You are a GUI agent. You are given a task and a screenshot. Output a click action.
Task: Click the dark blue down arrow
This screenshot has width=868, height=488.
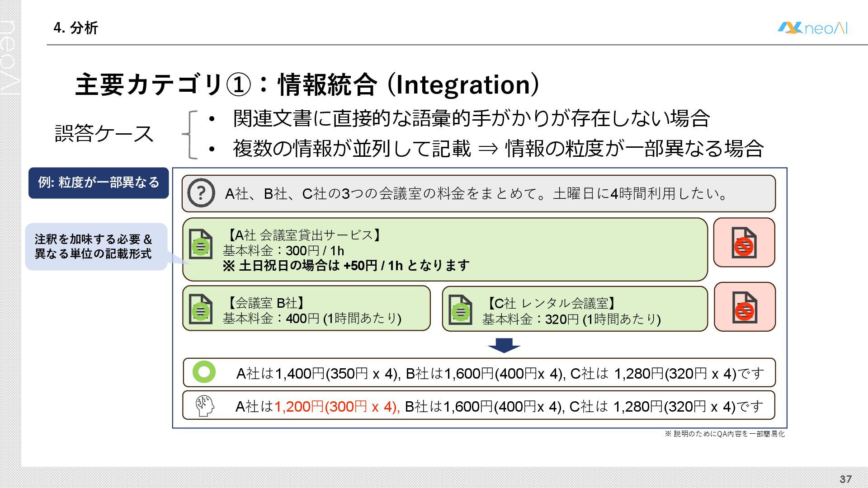pos(504,345)
